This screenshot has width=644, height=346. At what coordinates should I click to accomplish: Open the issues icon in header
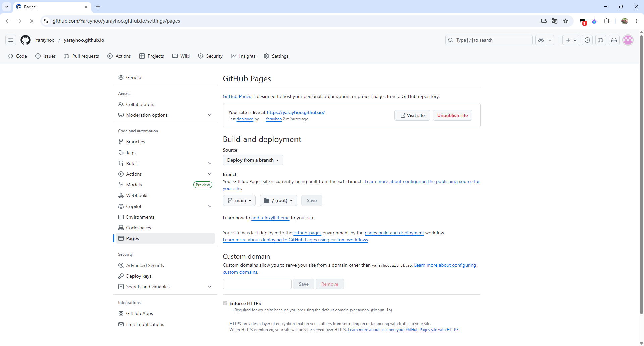pos(587,40)
